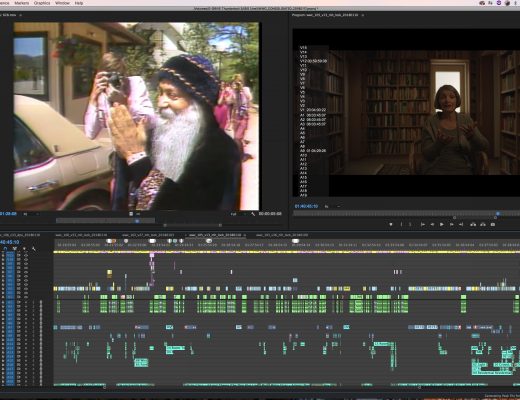
Task: Switch to the second sequence tab in timeline
Action: click(x=81, y=235)
